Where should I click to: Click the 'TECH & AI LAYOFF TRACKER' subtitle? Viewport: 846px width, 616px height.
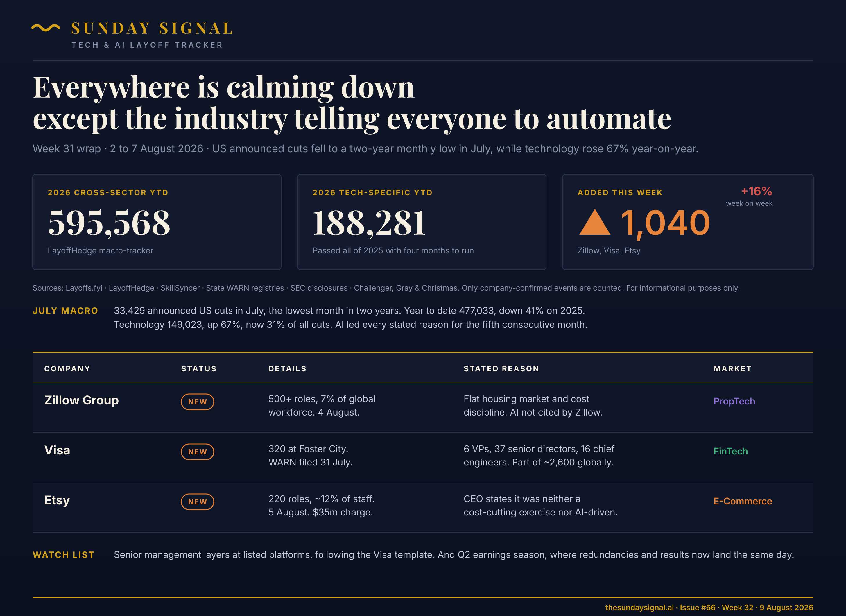click(147, 45)
